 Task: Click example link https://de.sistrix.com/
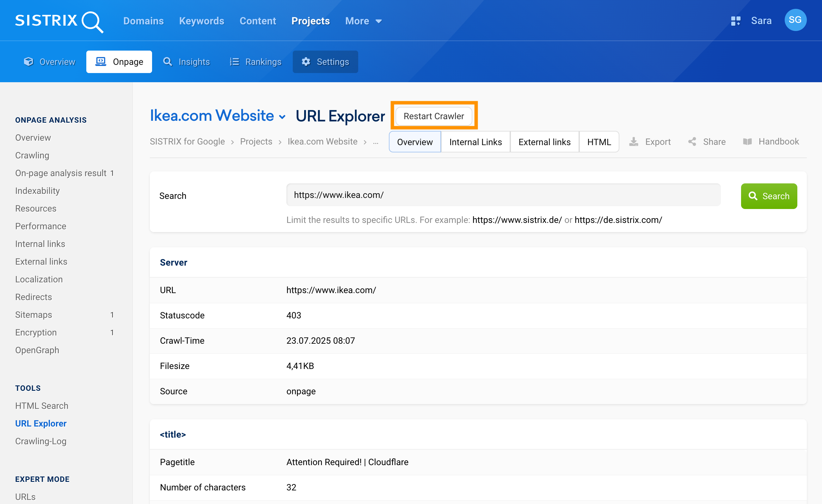pos(618,220)
